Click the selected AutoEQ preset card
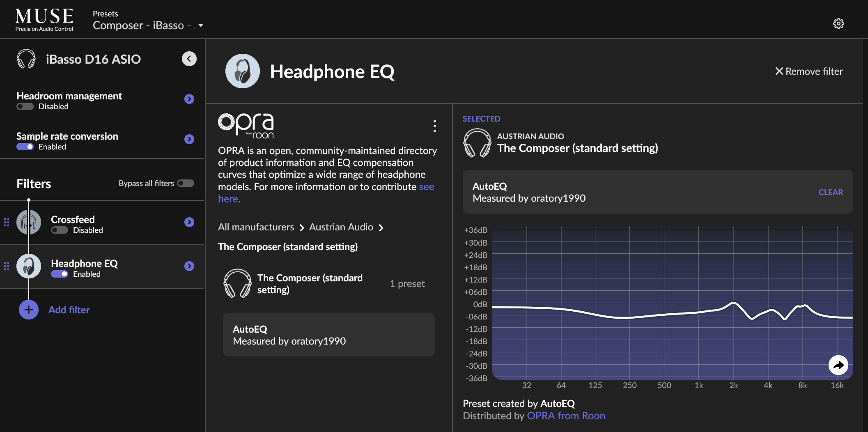 [658, 192]
